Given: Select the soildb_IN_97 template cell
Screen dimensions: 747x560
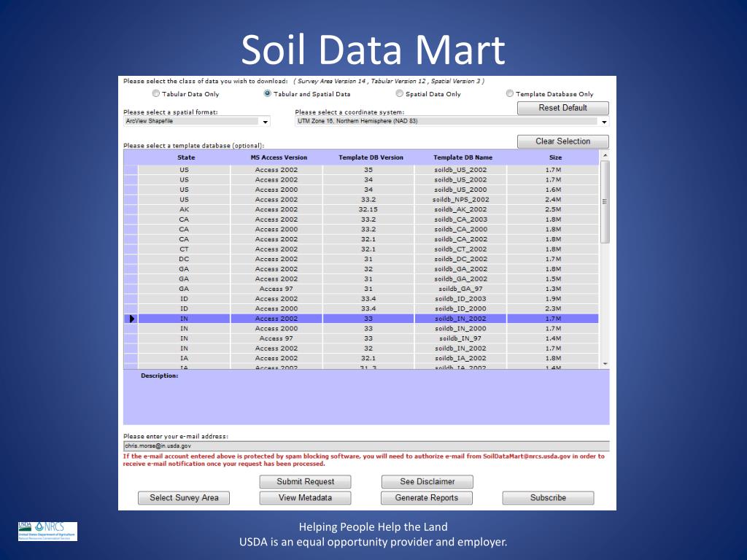Looking at the screenshot, I should pyautogui.click(x=461, y=338).
